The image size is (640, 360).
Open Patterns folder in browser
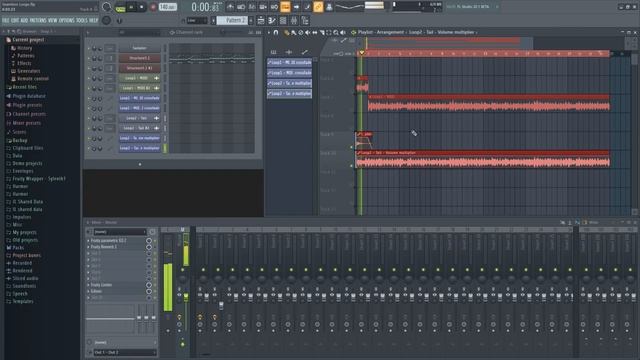click(x=25, y=56)
